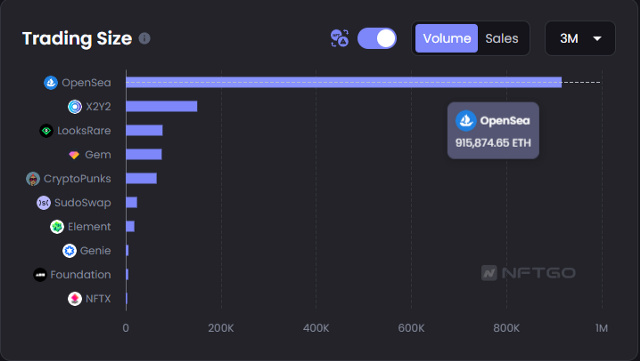Click the OpenSea logo in the chart axis
This screenshot has width=640, height=361.
click(51, 82)
